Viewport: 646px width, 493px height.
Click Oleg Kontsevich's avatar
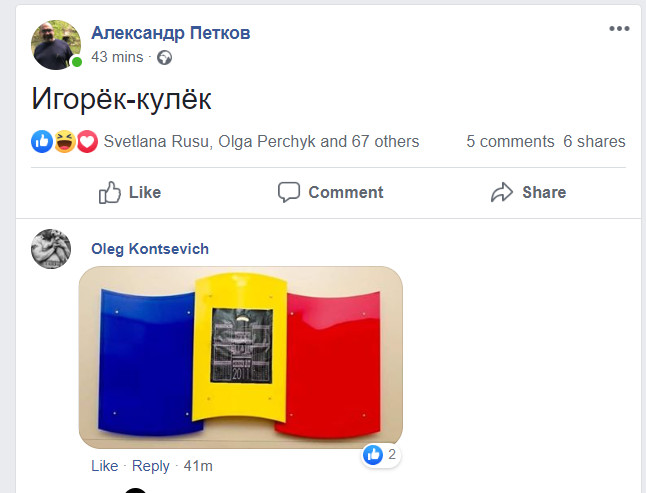point(51,249)
